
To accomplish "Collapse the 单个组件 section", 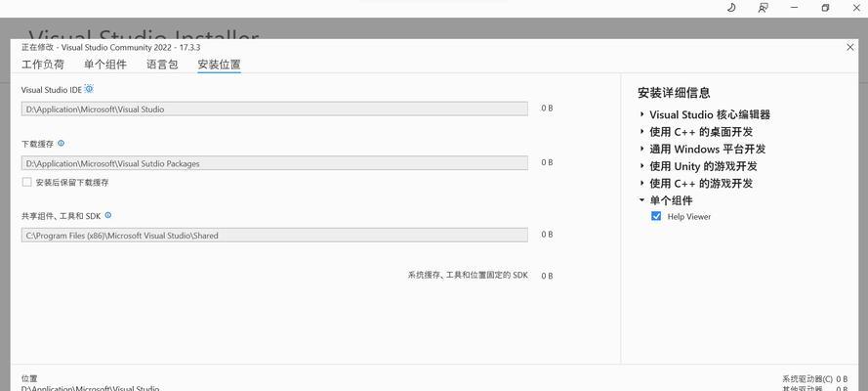I will pos(642,200).
